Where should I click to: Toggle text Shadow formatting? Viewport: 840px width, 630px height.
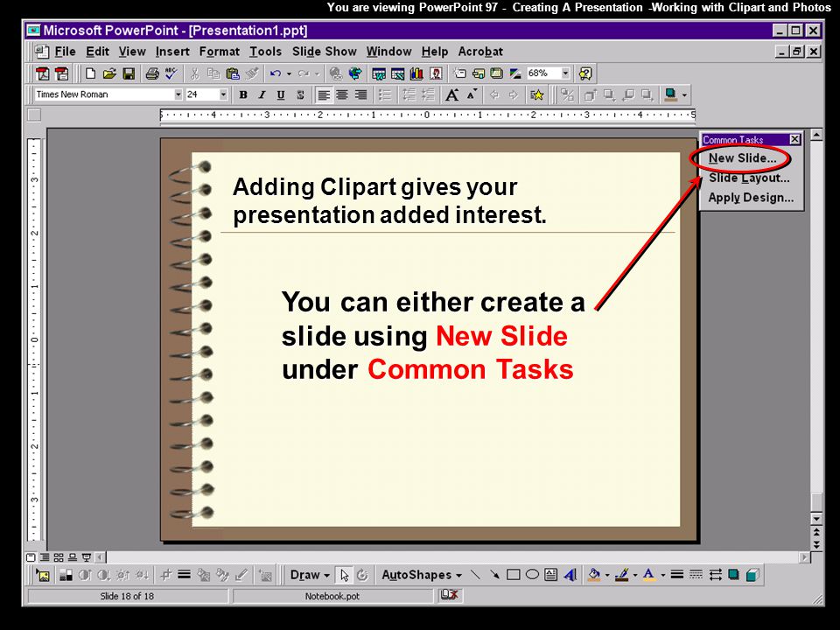[x=300, y=94]
